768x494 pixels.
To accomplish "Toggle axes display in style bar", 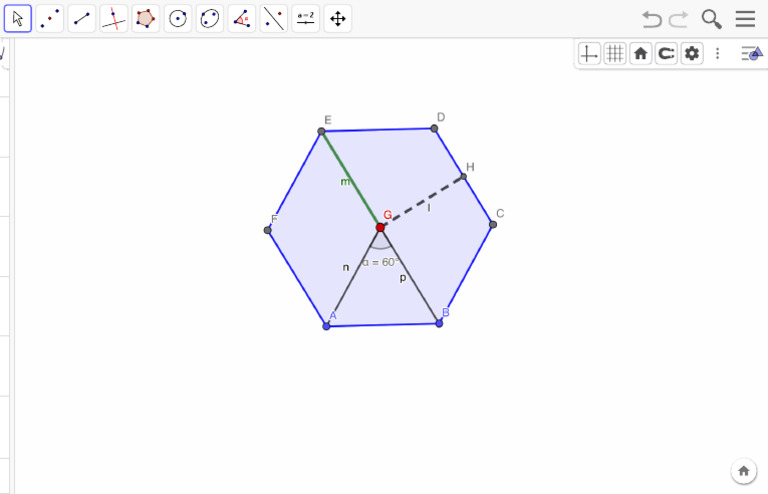I will pos(589,53).
